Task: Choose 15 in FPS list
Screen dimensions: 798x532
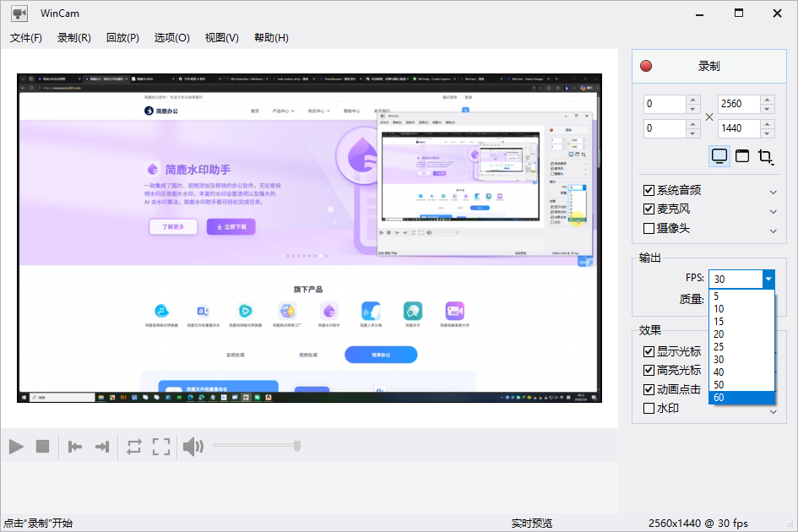Action: coord(741,322)
